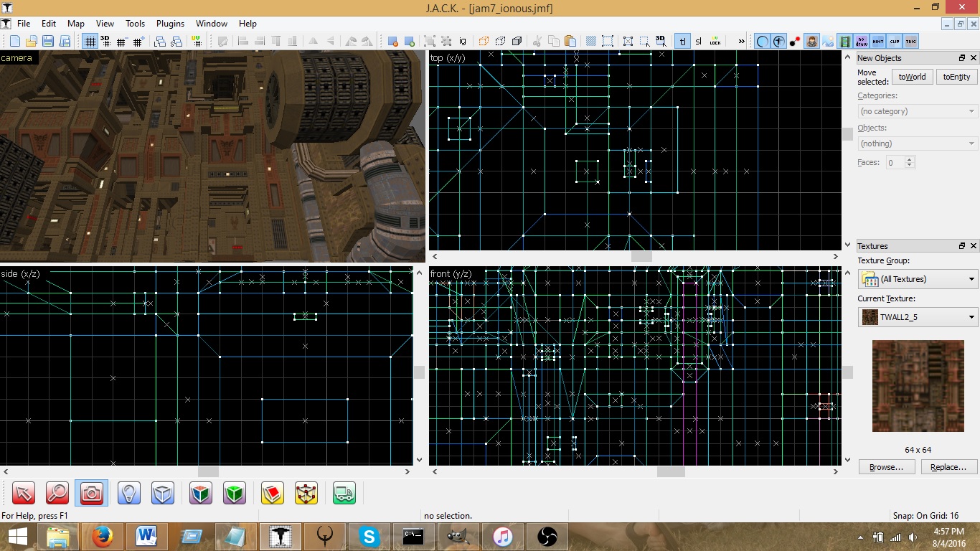The height and width of the screenshot is (551, 980).
Task: Show hidden toolbar items via chevron
Action: point(741,41)
